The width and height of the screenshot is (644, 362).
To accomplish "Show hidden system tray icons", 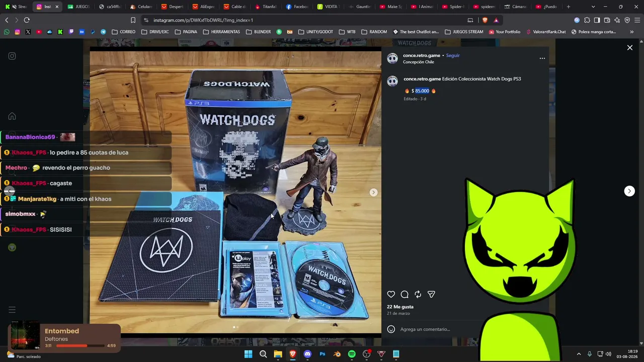I will point(579,354).
